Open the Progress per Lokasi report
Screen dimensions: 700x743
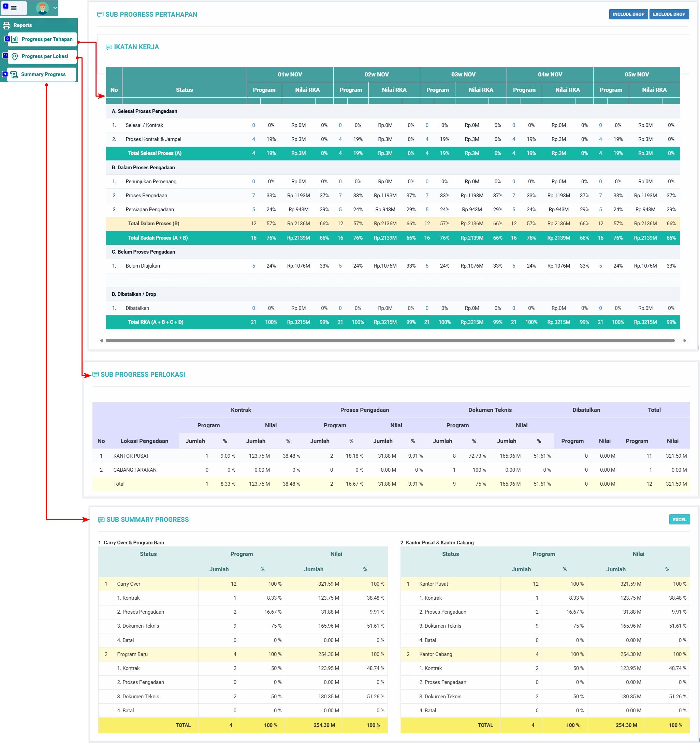(x=45, y=56)
